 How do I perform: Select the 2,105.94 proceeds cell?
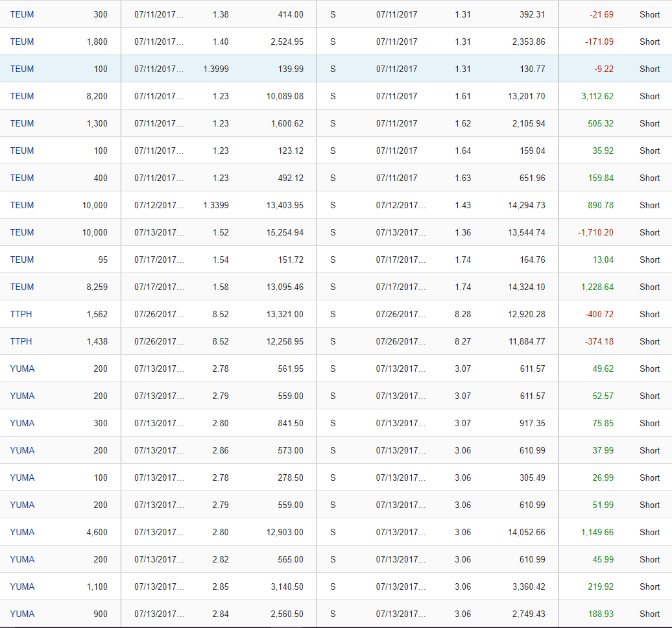tap(529, 123)
